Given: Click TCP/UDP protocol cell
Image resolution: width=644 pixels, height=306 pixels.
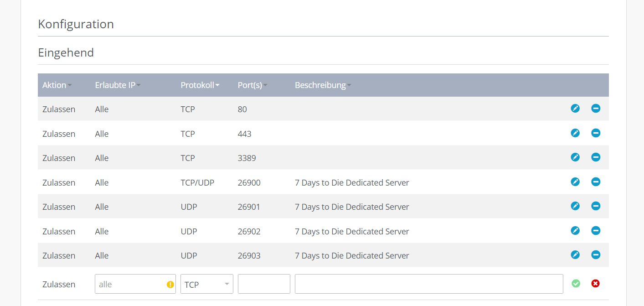Looking at the screenshot, I should tap(197, 183).
